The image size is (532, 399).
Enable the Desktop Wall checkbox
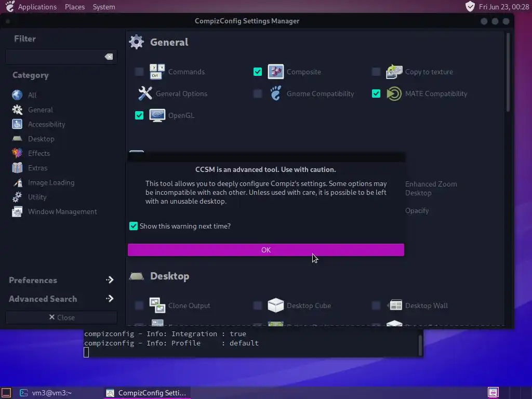376,305
